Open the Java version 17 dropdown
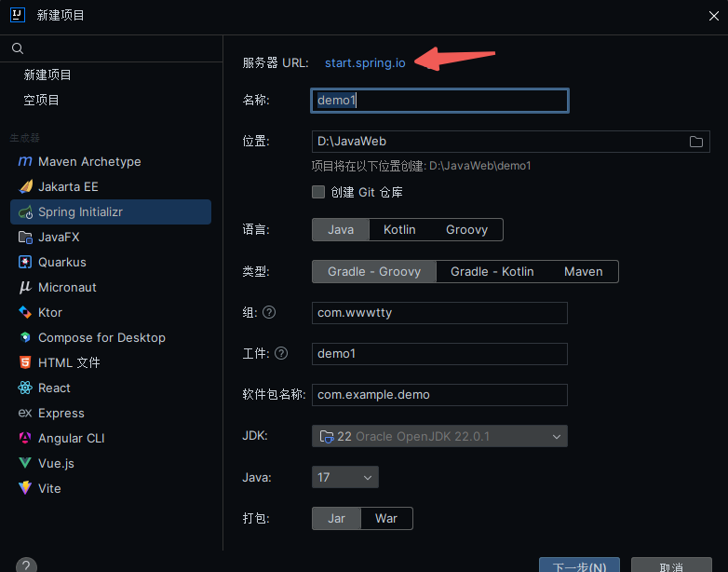Screen dimensions: 728x572 pos(345,477)
